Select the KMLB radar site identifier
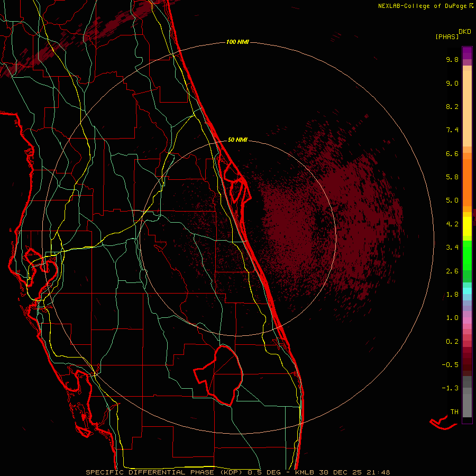Image resolution: width=476 pixels, height=476 pixels. 305,472
